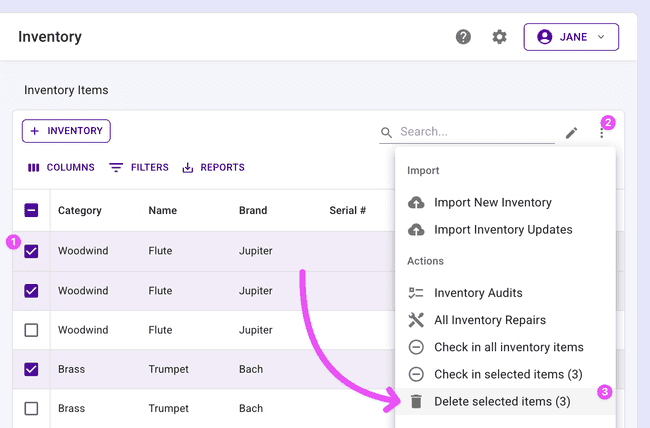Click the user avatar icon in JANE button
The width and height of the screenshot is (650, 428).
click(x=545, y=37)
